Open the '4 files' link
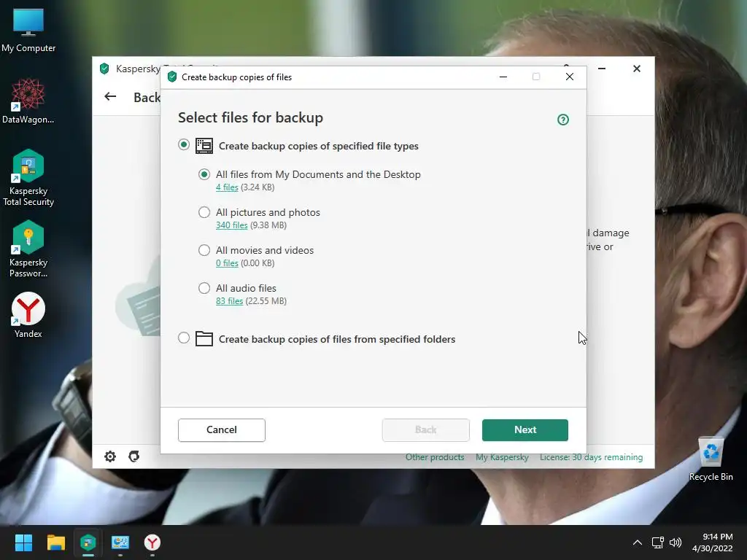The height and width of the screenshot is (560, 747). [x=227, y=187]
